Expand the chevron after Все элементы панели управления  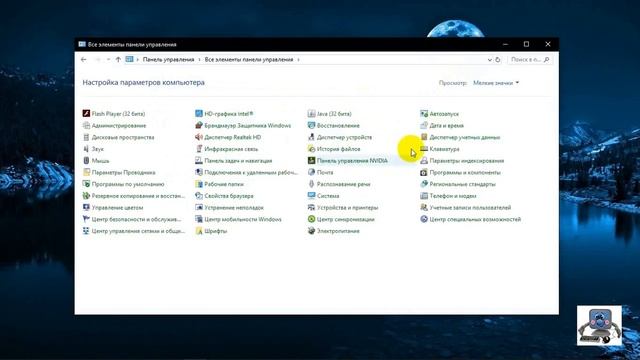298,60
